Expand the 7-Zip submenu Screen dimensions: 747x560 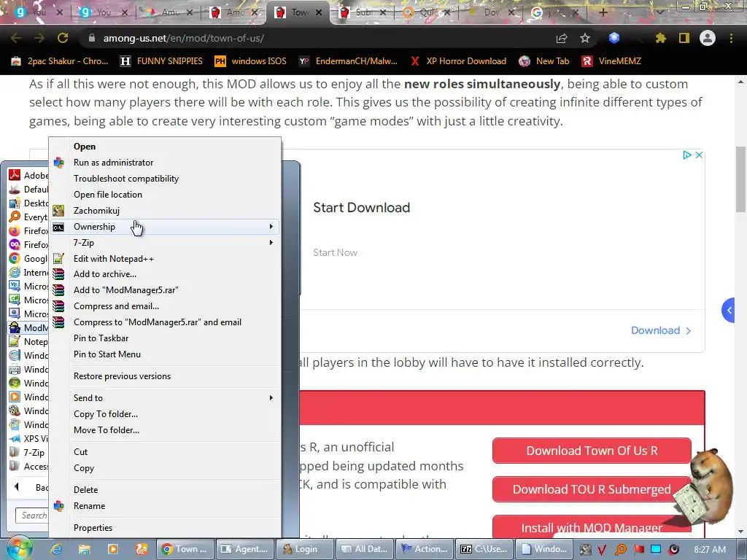click(x=165, y=243)
